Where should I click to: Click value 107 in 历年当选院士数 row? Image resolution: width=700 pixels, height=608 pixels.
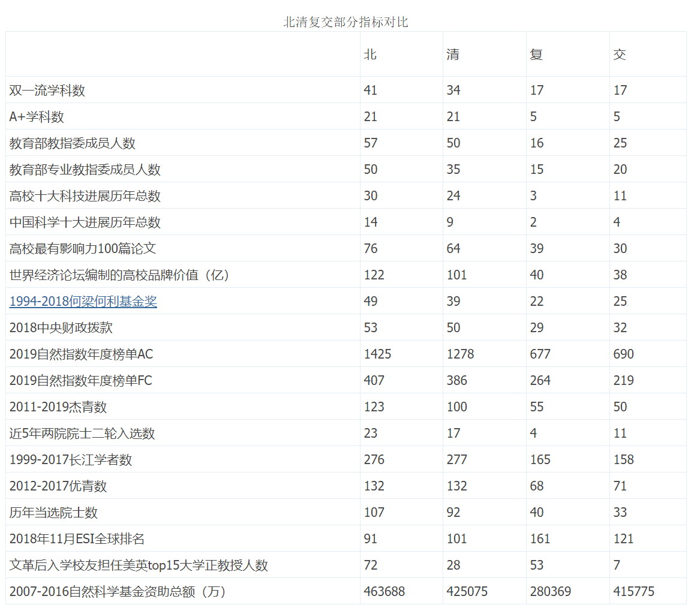[x=374, y=512]
